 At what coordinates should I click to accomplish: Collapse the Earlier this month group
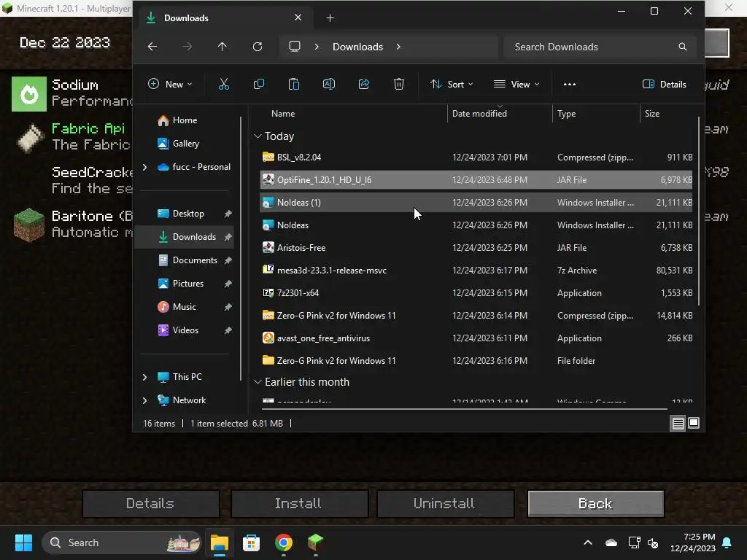[x=258, y=382]
